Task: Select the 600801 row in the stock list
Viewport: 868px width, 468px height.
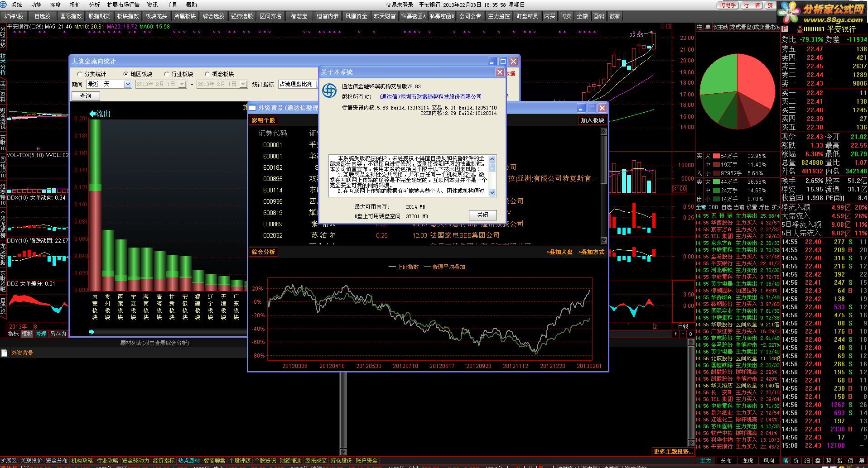Action: click(424, 156)
